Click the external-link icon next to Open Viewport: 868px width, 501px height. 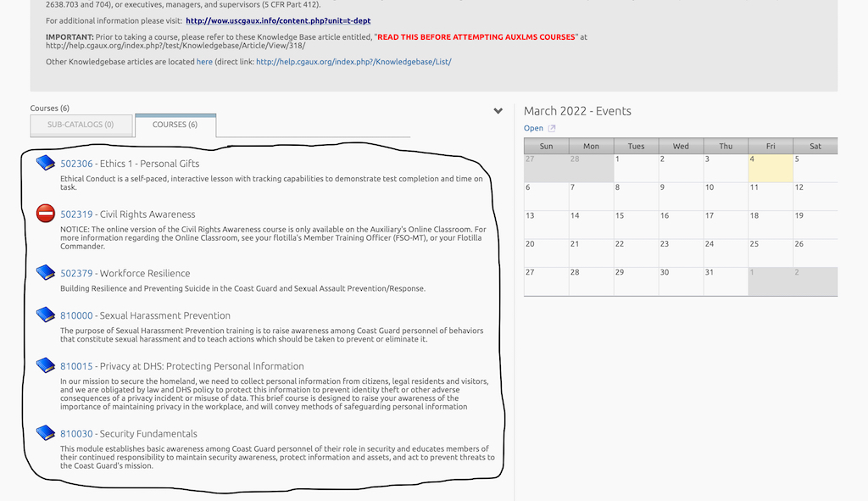coord(552,129)
